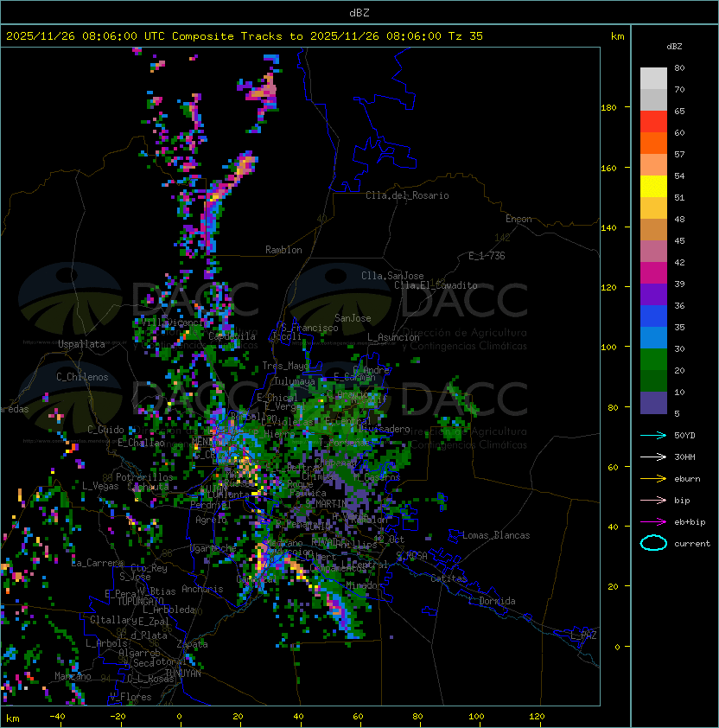The image size is (719, 728).
Task: Click the 'Manzano' map label
Action: pyautogui.click(x=73, y=676)
